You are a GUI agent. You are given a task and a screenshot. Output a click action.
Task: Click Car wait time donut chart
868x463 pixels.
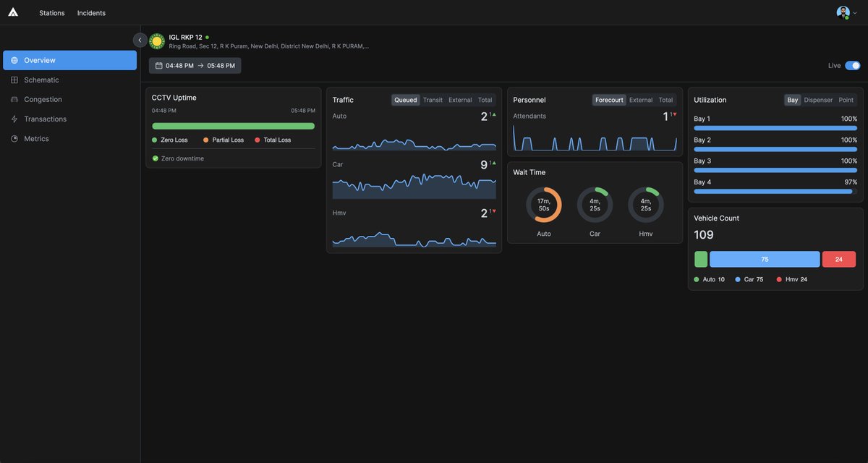(x=595, y=205)
